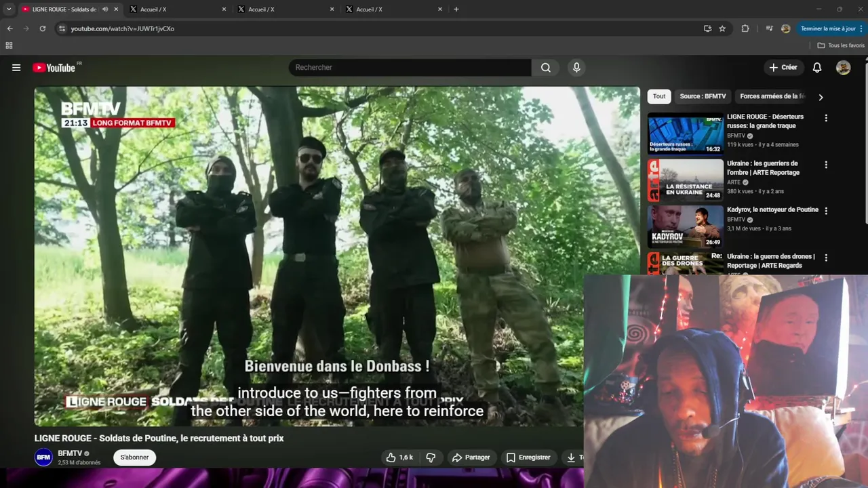
Task: Go forward with the browser arrow
Action: click(26, 28)
